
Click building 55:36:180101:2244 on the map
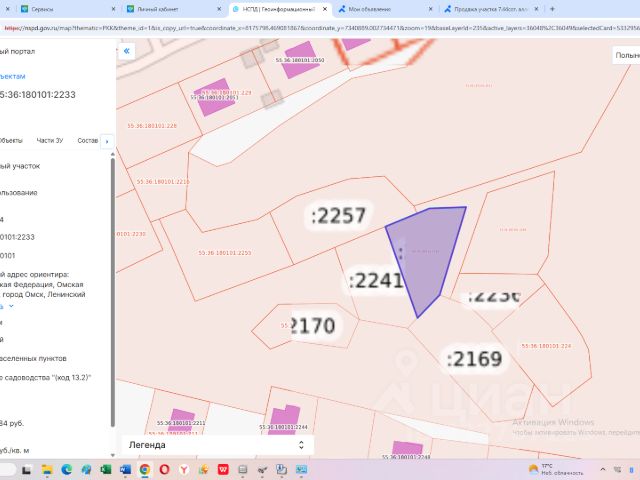tap(284, 420)
